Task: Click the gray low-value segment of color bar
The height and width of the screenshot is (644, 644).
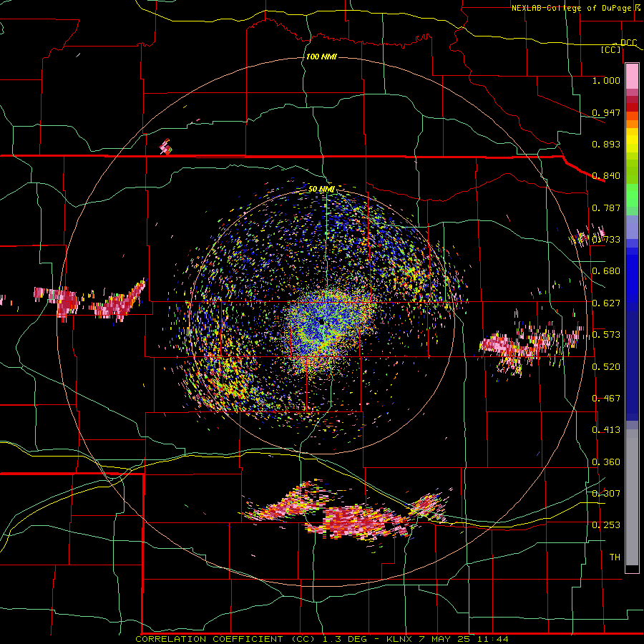Action: pyautogui.click(x=632, y=497)
